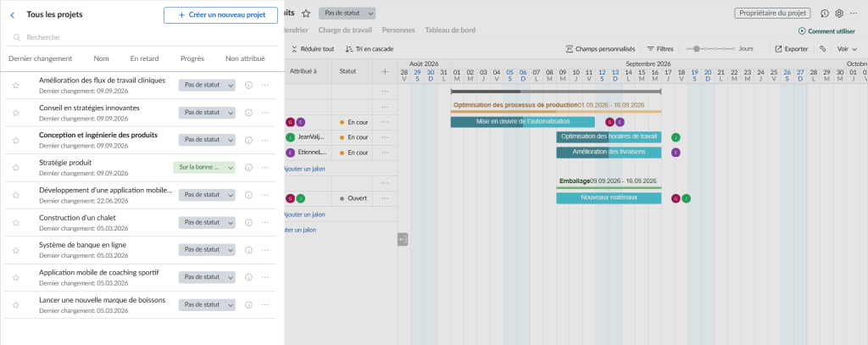Collapse the grid panel arrow handle
This screenshot has height=345, width=868.
click(403, 240)
